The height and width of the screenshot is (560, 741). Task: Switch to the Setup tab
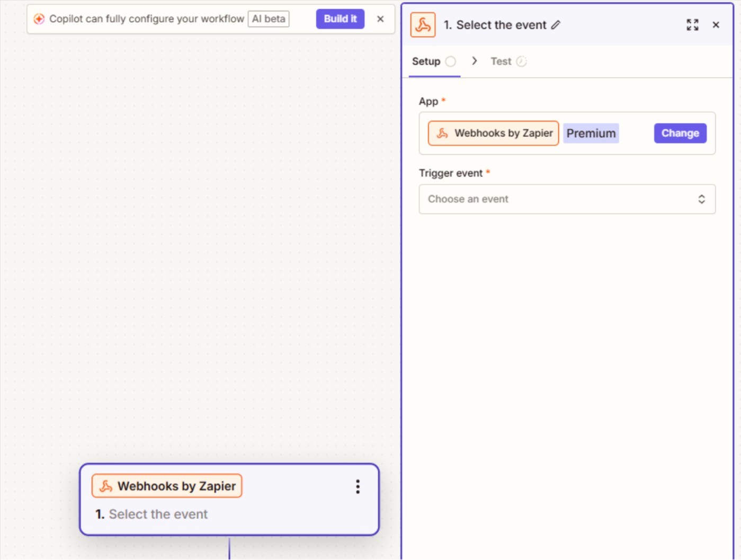click(434, 61)
